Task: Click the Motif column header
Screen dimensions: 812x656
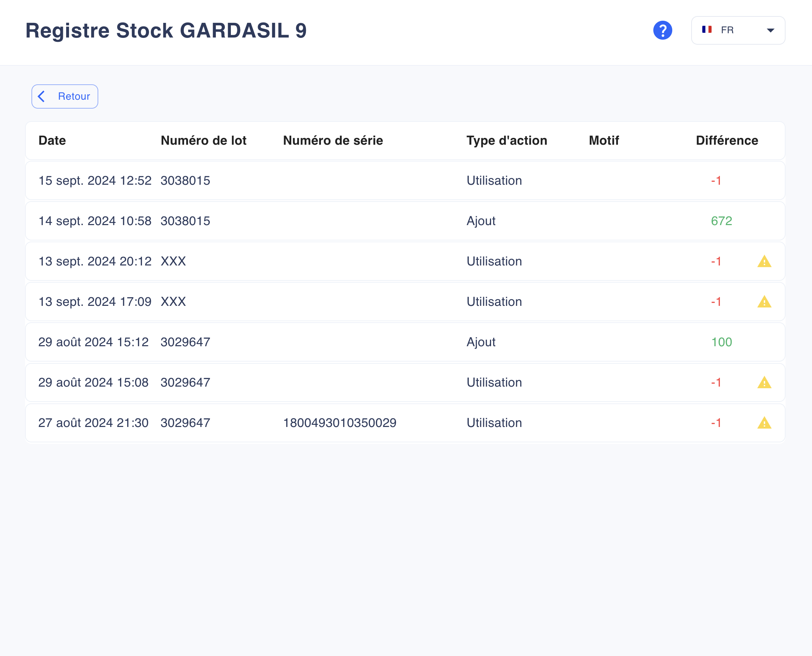Action: click(604, 140)
